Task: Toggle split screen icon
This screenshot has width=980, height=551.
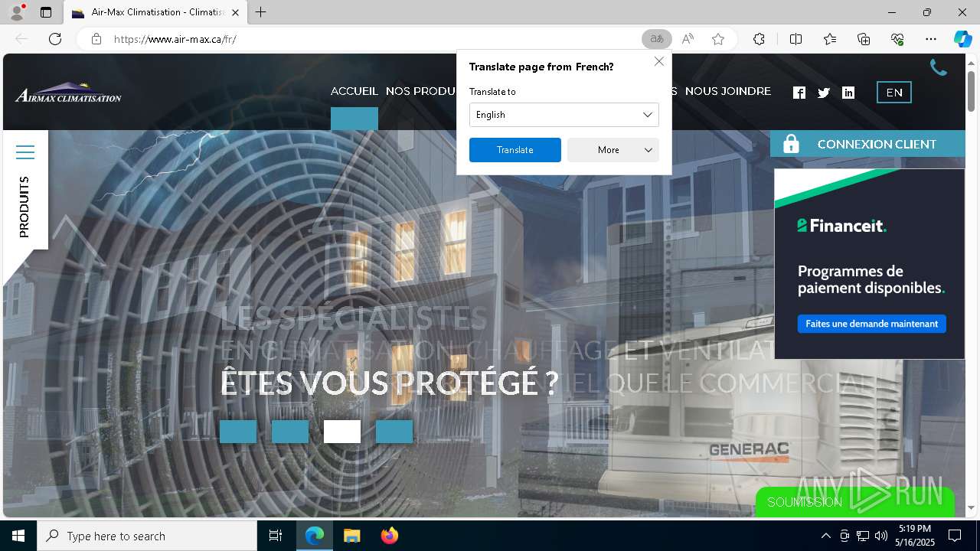Action: [795, 39]
